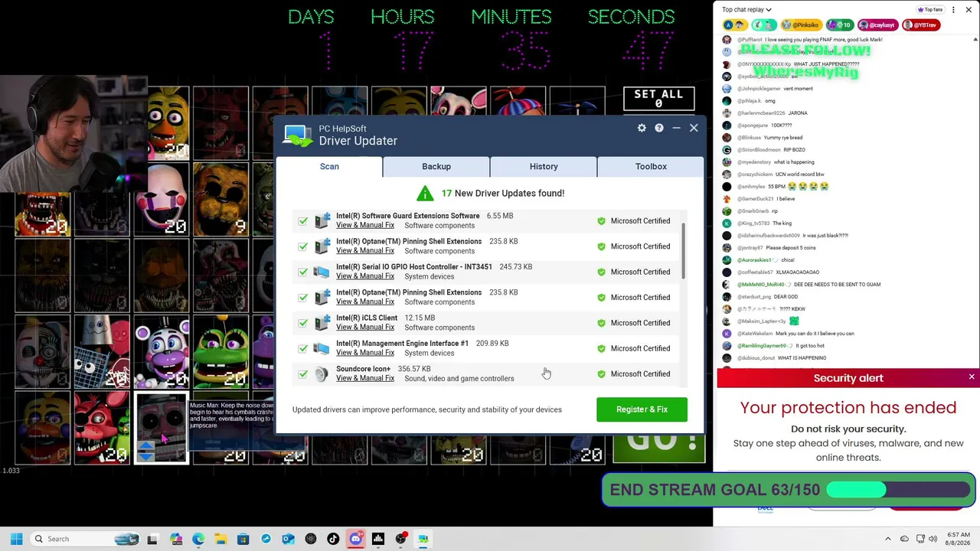Screen dimensions: 980x551
Task: Click the green warning triangle icon
Action: tap(425, 193)
